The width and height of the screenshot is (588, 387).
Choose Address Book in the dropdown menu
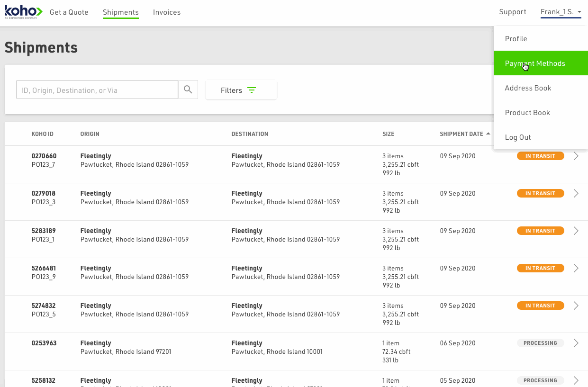pyautogui.click(x=528, y=88)
